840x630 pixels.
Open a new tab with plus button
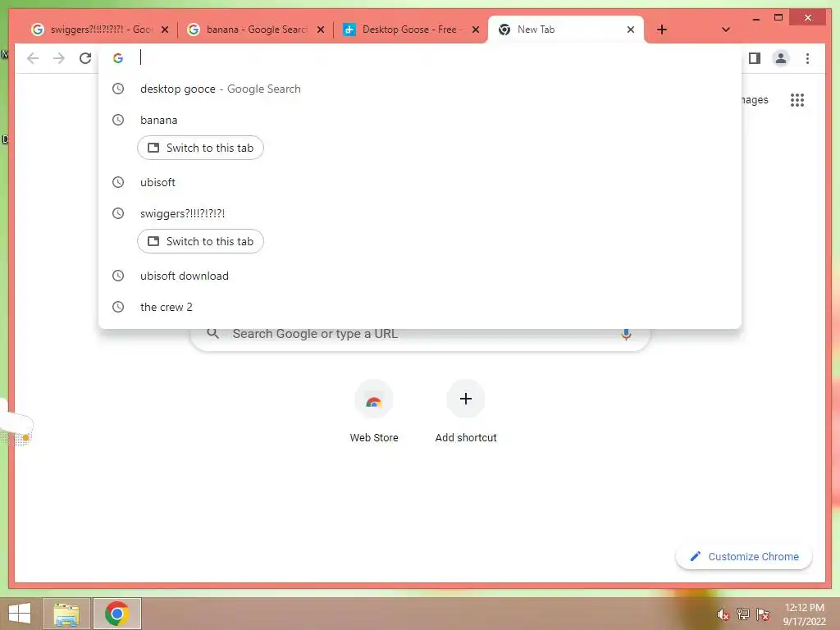click(662, 30)
